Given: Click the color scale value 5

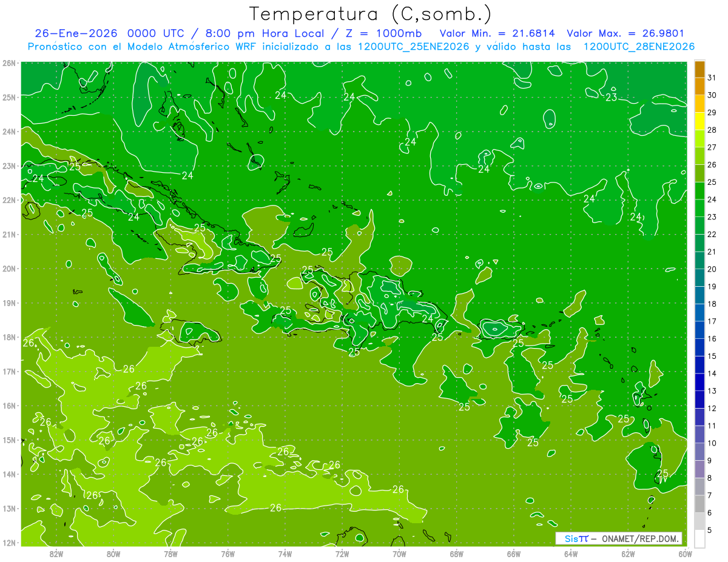Looking at the screenshot, I should coord(710,530).
